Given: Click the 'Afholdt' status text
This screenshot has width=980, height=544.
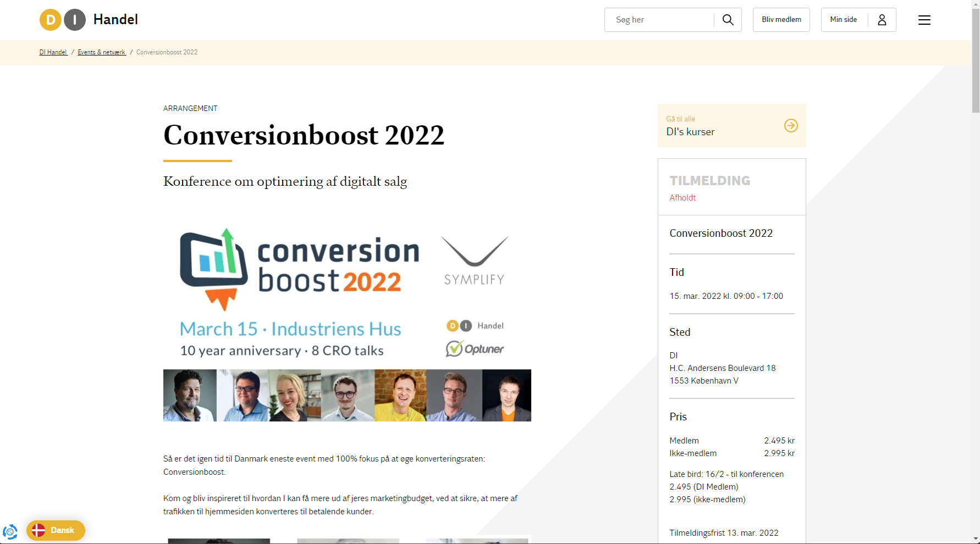Looking at the screenshot, I should (682, 198).
